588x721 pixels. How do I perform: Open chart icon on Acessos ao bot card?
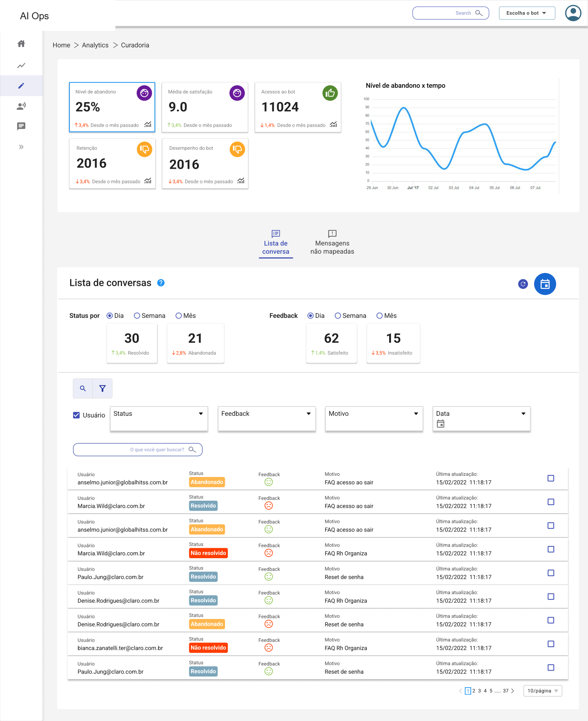[x=333, y=124]
